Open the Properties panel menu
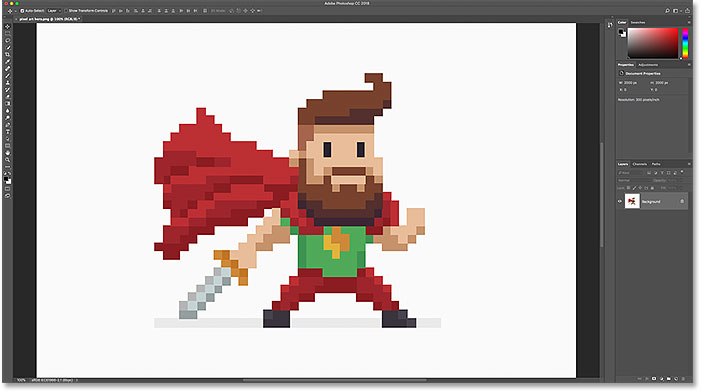Viewport: 701px width, 392px height. (689, 65)
